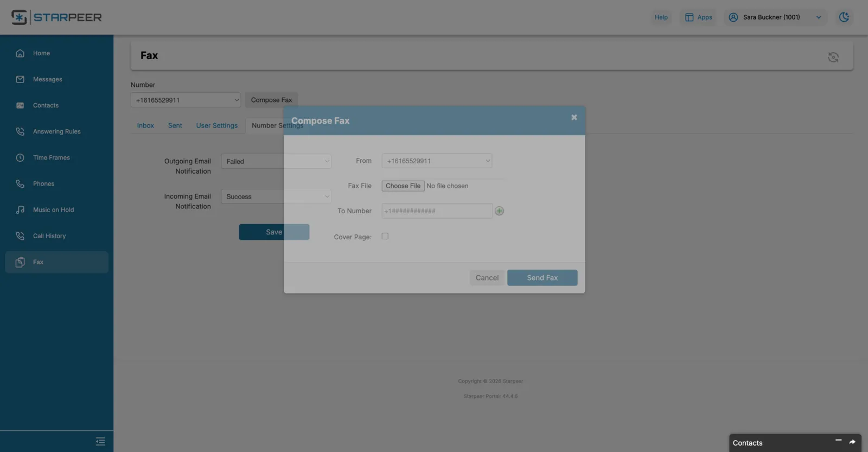
Task: Toggle dark mode moon icon
Action: click(x=844, y=17)
